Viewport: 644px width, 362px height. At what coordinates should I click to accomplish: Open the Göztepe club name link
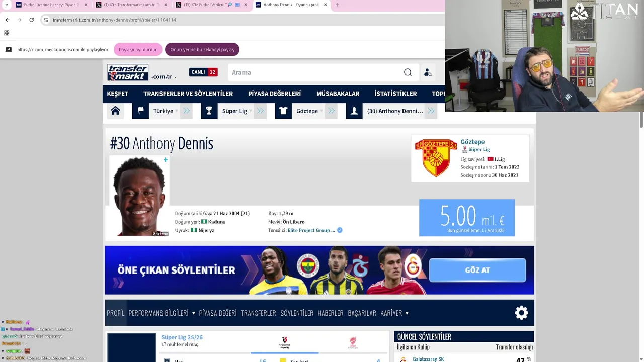472,142
